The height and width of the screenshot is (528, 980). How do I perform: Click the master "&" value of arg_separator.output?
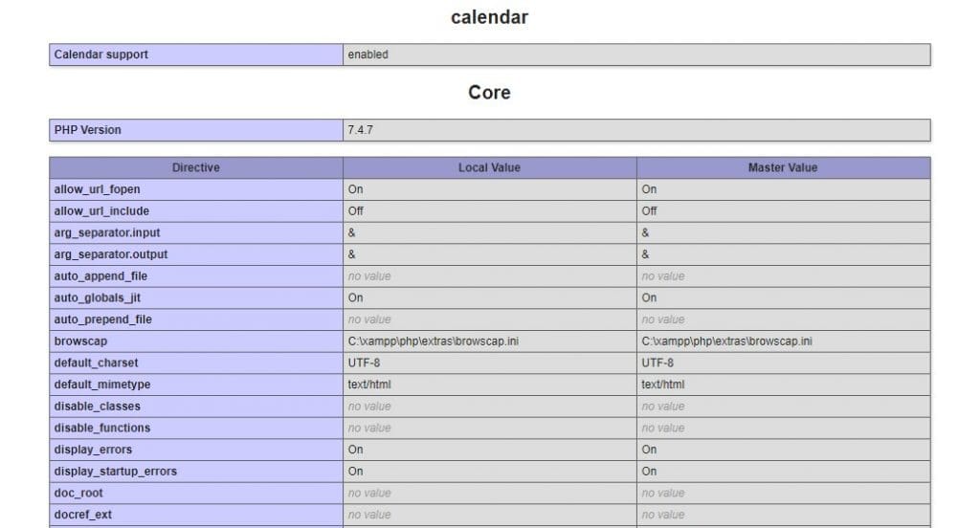tap(646, 254)
